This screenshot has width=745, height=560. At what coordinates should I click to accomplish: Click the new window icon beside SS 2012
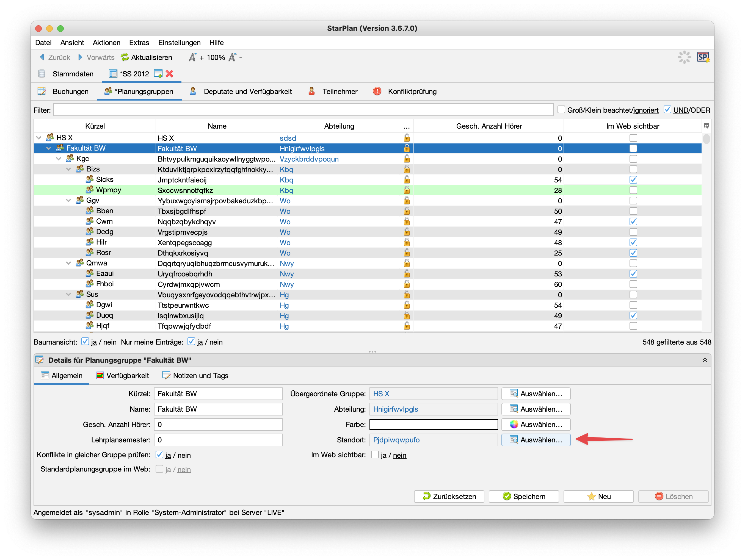(x=158, y=74)
